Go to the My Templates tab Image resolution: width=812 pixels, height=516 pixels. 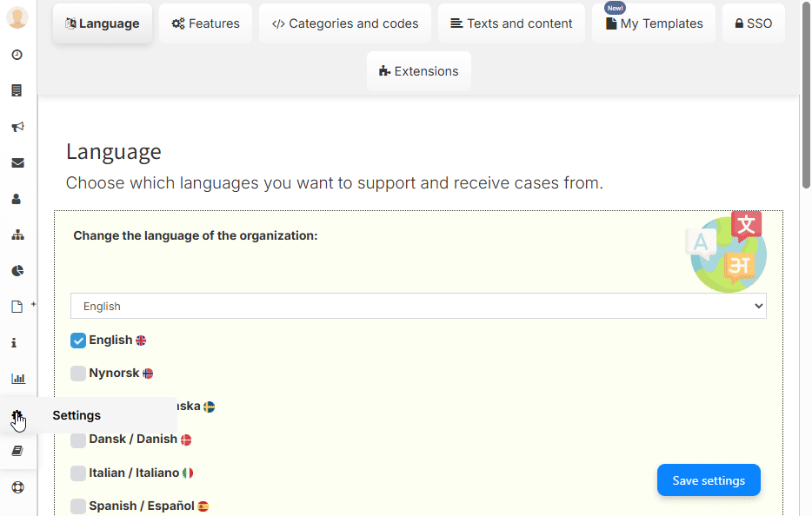(654, 23)
